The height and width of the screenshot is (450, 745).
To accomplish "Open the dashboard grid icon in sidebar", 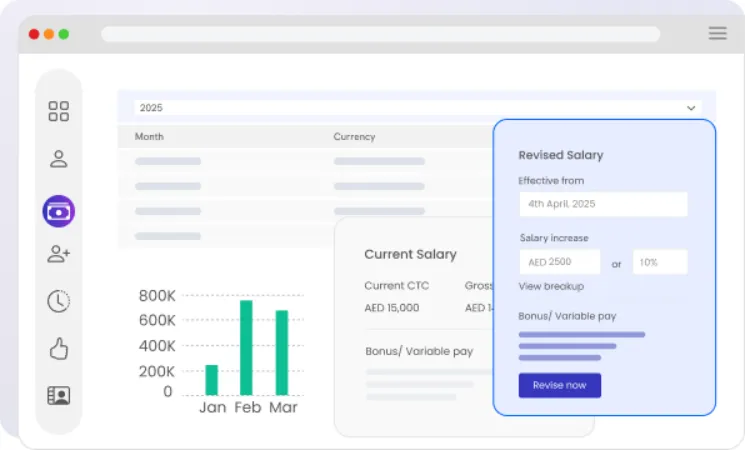I will click(x=58, y=111).
